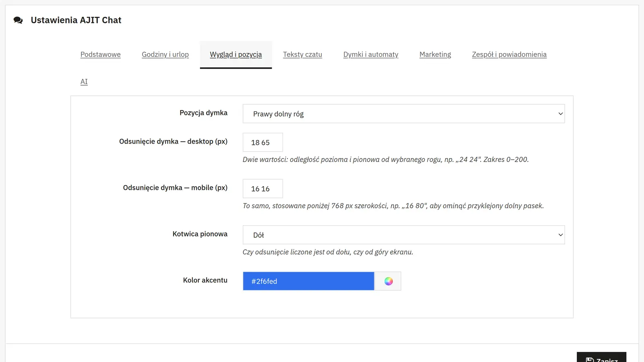Go to the Teksty czatu tab

(303, 54)
